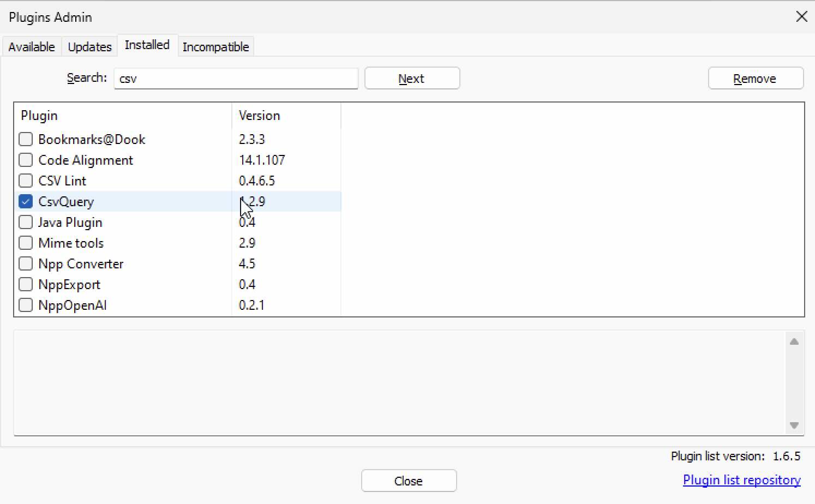Viewport: 815px width, 504px height.
Task: Check the NppOpenAI plugin
Action: point(26,305)
